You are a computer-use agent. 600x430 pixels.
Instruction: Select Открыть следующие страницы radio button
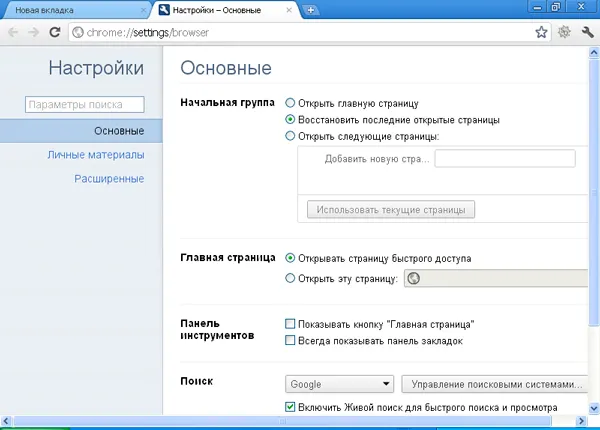[290, 136]
